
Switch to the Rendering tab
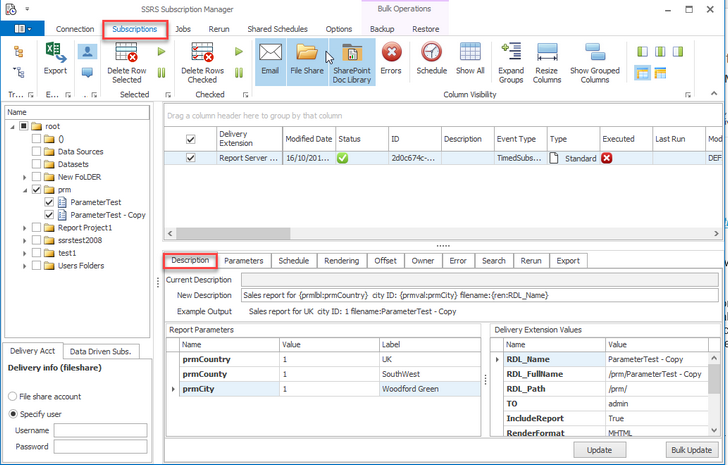(x=342, y=261)
